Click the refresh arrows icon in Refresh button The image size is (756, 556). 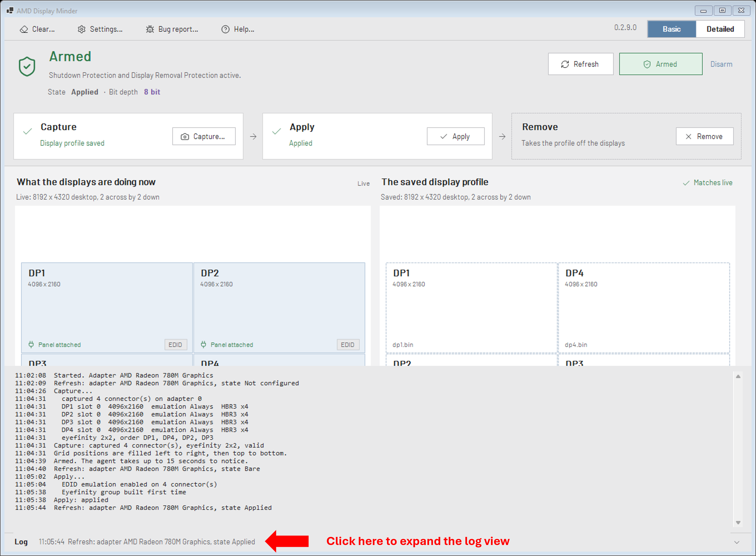(565, 64)
